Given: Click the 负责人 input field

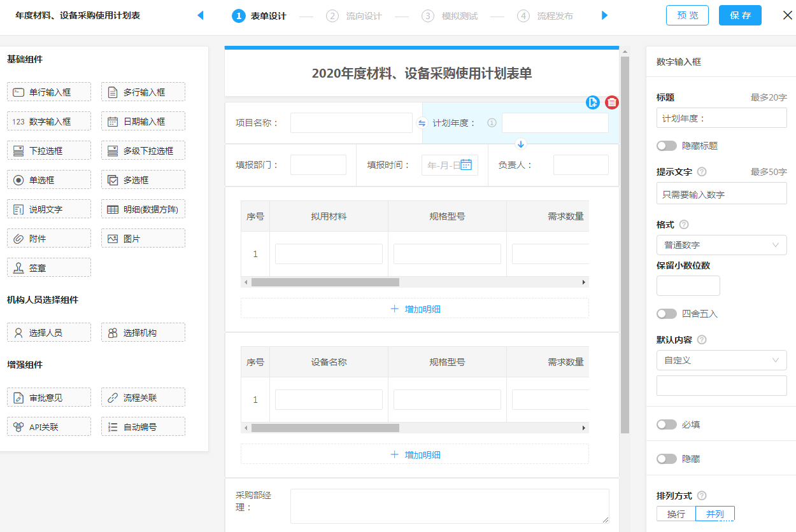Looking at the screenshot, I should (581, 165).
